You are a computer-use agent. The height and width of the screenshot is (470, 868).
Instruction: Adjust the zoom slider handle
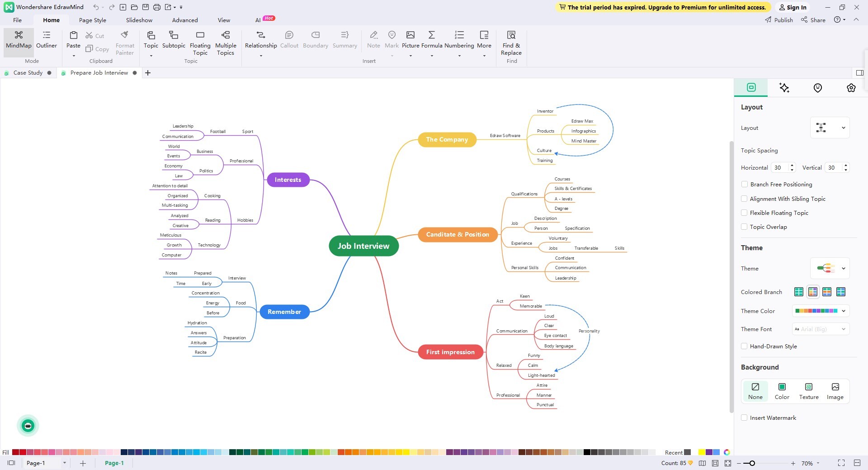click(x=752, y=463)
